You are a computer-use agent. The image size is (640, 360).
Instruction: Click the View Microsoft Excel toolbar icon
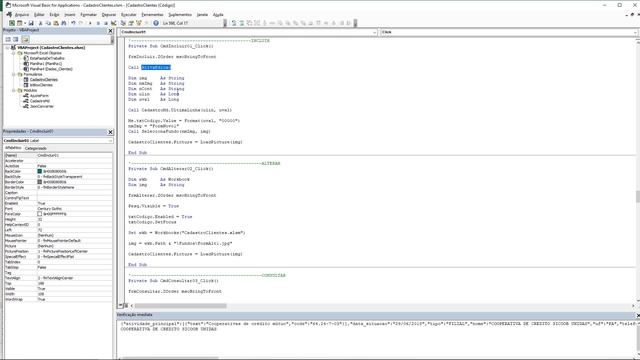click(x=12, y=23)
